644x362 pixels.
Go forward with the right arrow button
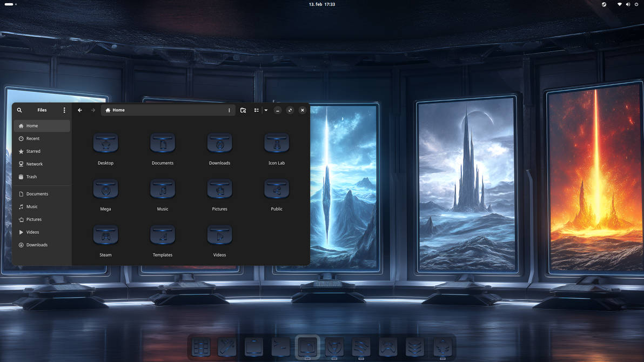[93, 110]
